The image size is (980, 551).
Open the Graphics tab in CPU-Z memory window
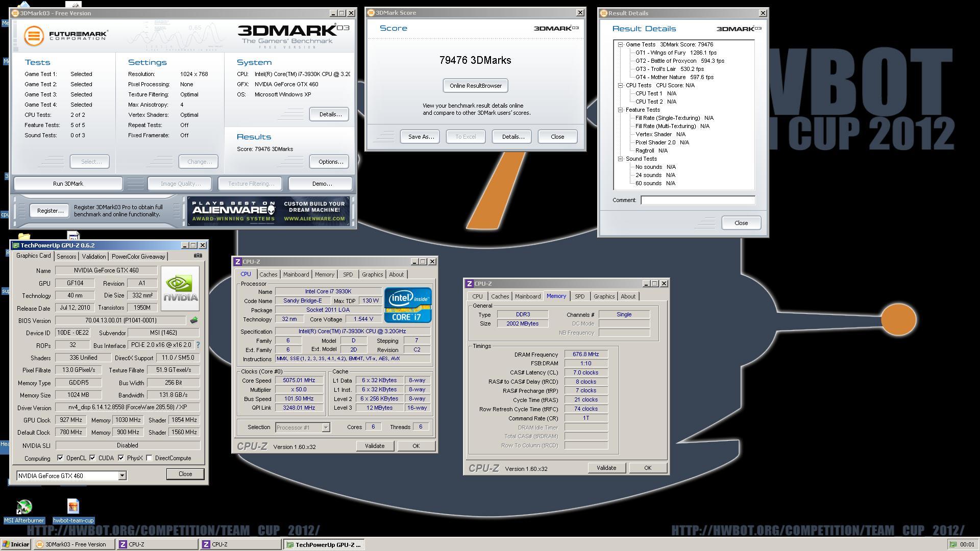[x=604, y=296]
